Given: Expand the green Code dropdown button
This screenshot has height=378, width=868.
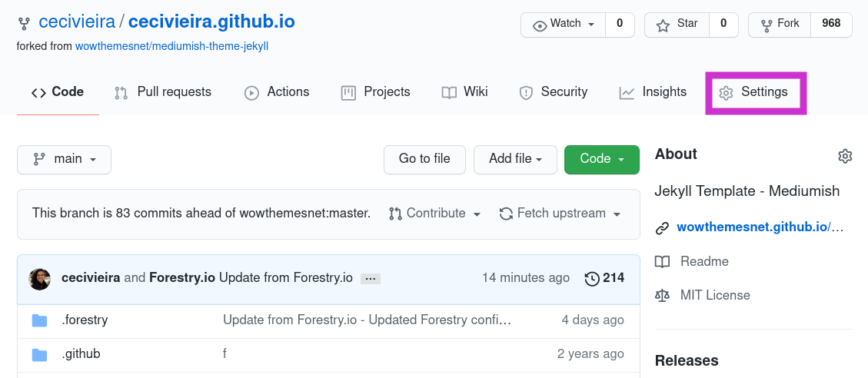Looking at the screenshot, I should tap(602, 159).
